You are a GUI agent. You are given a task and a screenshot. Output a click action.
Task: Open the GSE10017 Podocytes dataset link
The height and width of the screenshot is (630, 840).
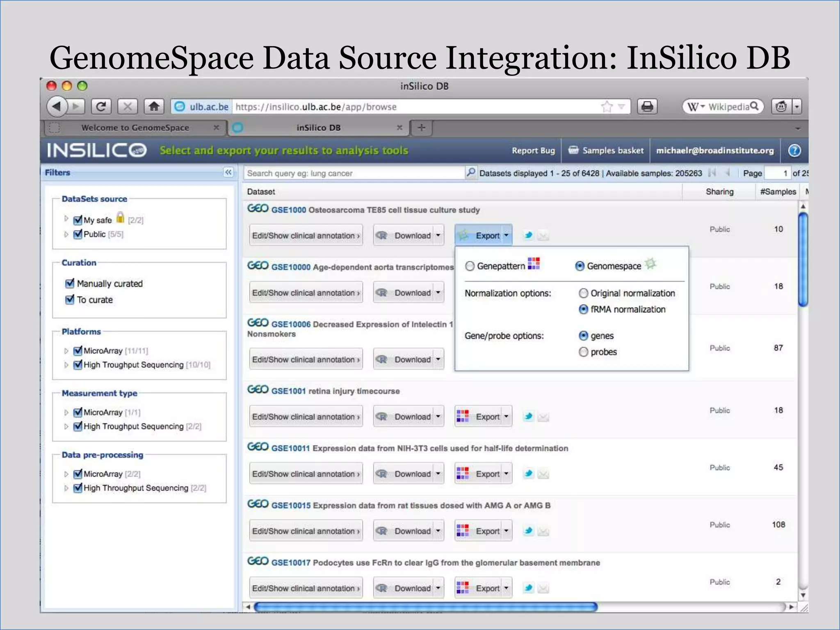(435, 563)
